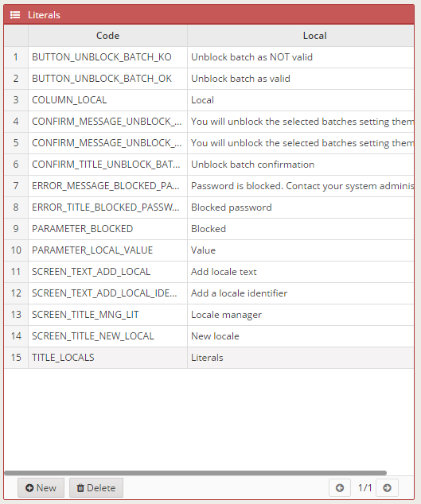Sort by the Code column header
Screen dimensions: 421x504
tap(107, 36)
